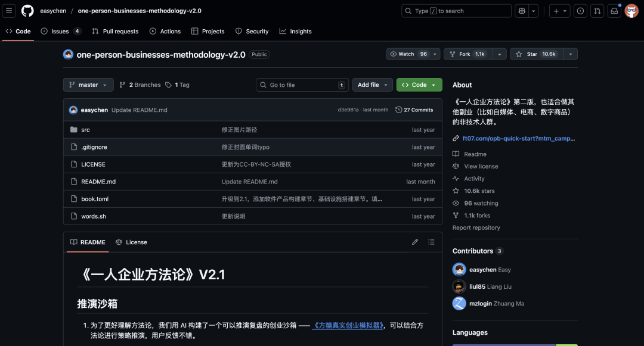Open Copilot chat icon
The image size is (644, 346).
[522, 11]
